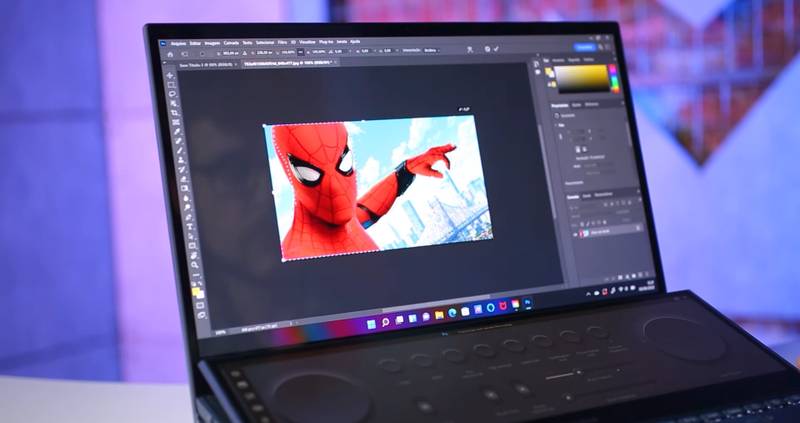Hide the layer using its eye icon
Viewport: 800px width, 423px height.
[x=575, y=234]
